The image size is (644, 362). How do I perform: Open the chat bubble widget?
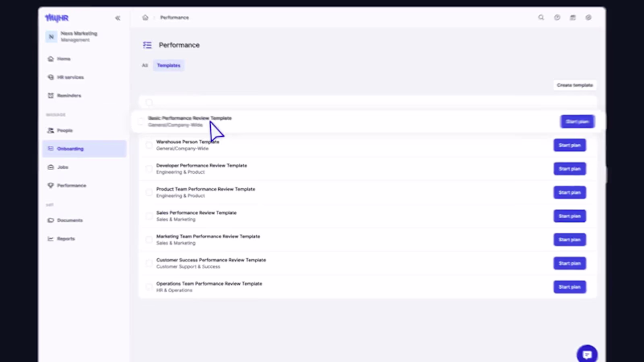click(587, 354)
